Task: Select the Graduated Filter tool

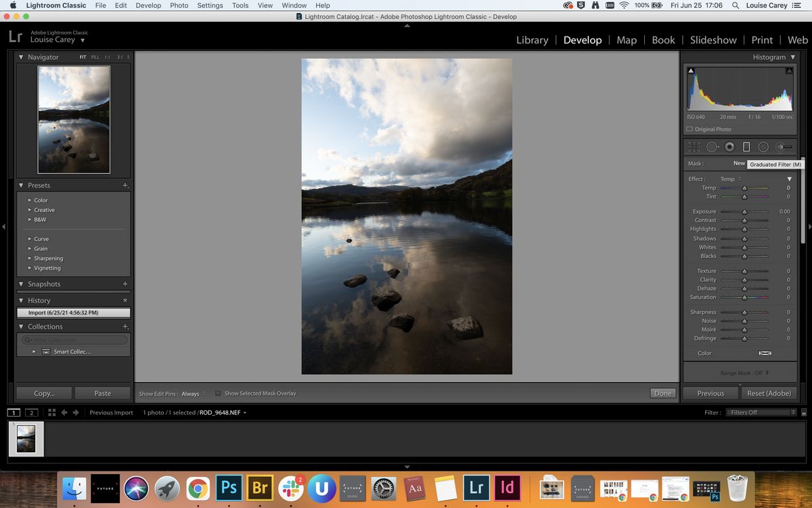Action: 746,146
